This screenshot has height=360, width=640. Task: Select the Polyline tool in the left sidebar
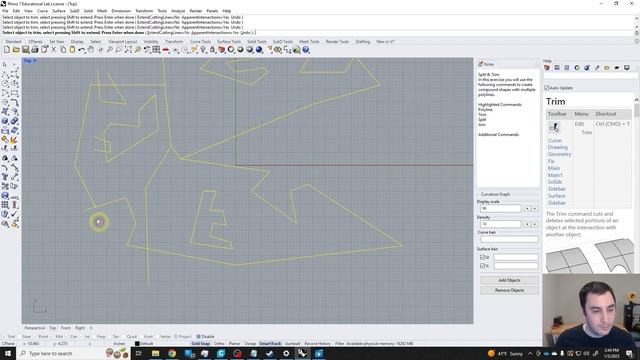(5, 74)
